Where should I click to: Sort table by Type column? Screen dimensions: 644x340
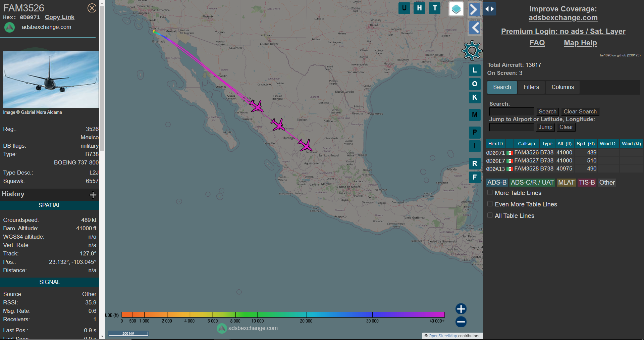(547, 144)
